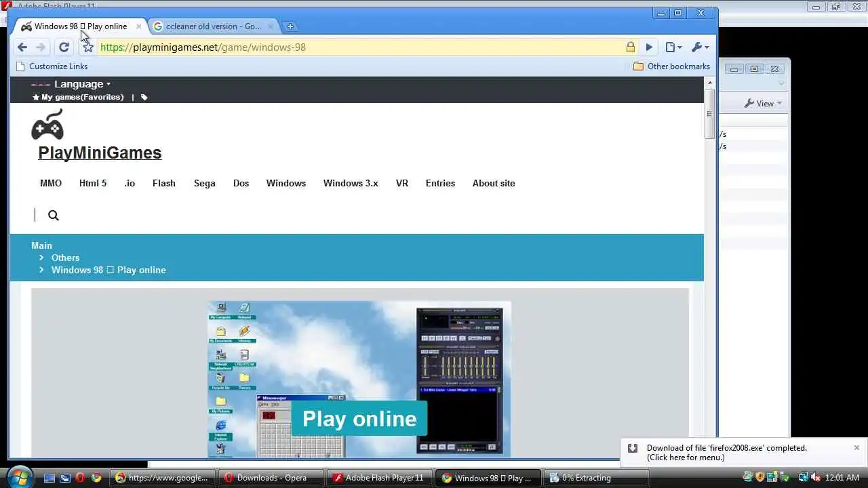Open the Windows 3.x games category
This screenshot has height=488, width=868.
[351, 183]
